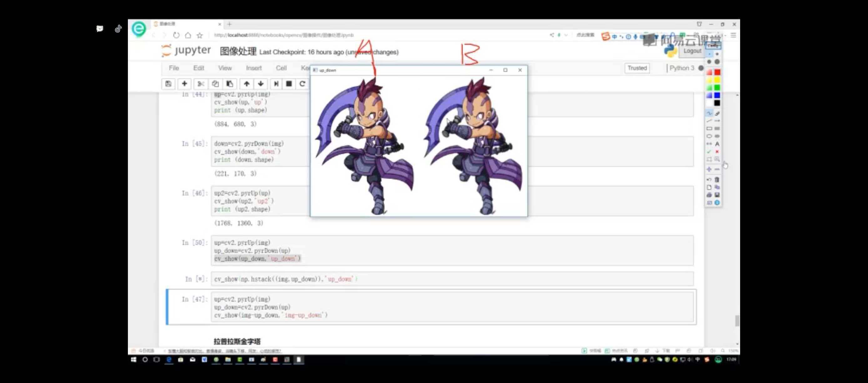
Task: Select the green check mark stamp
Action: coord(709,152)
